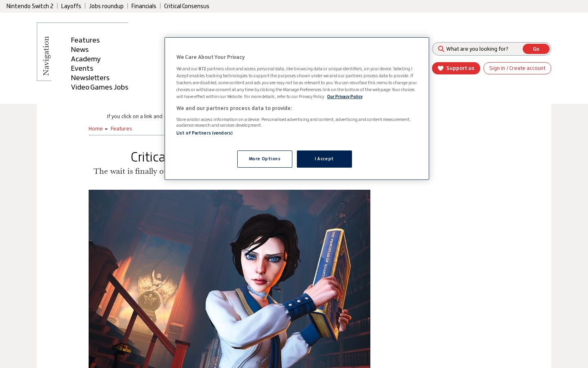Click the search magnifier icon
Image resolution: width=588 pixels, height=368 pixels.
[x=441, y=49]
